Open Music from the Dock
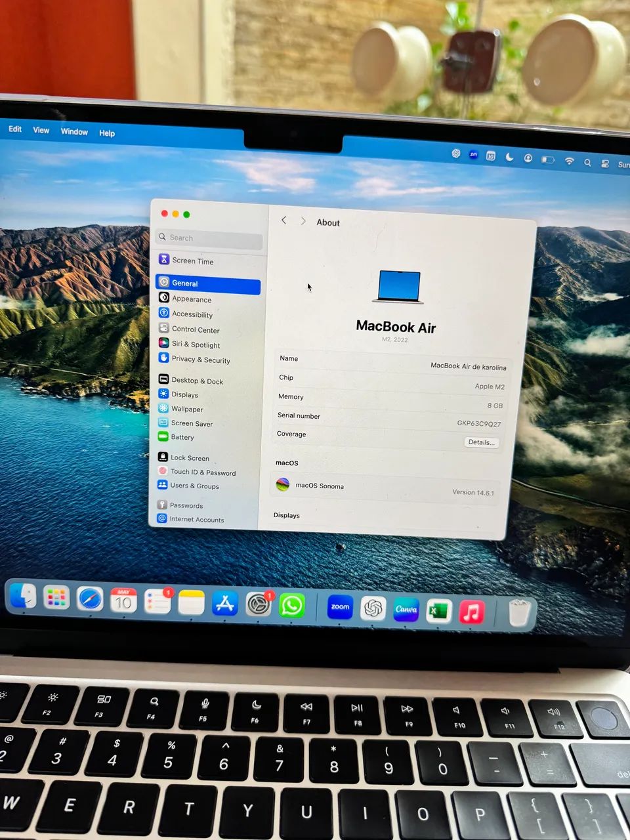Viewport: 630px width, 840px height. 472,612
